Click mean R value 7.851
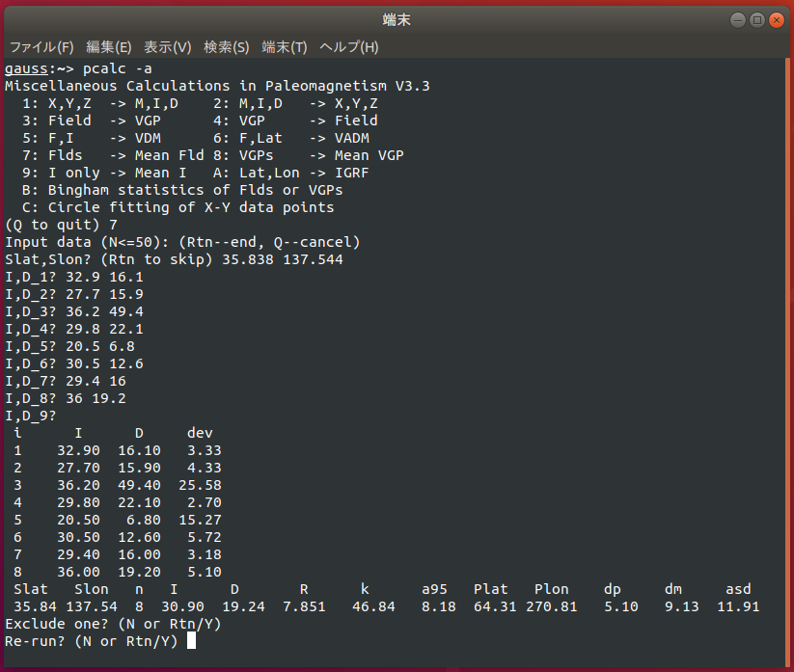This screenshot has height=672, width=794. [304, 606]
